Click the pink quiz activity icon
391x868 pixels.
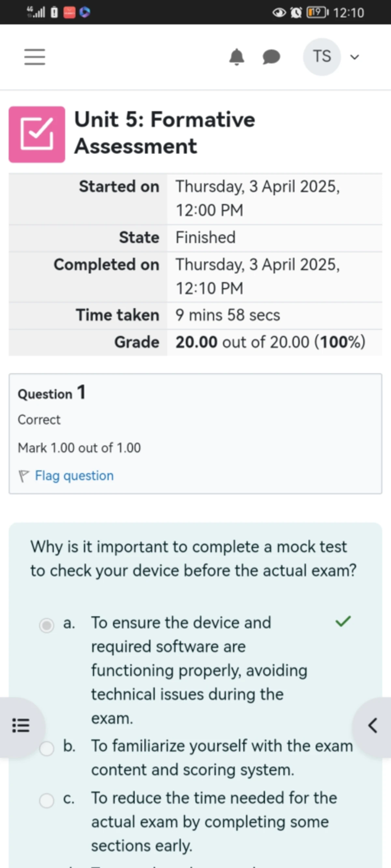(37, 134)
